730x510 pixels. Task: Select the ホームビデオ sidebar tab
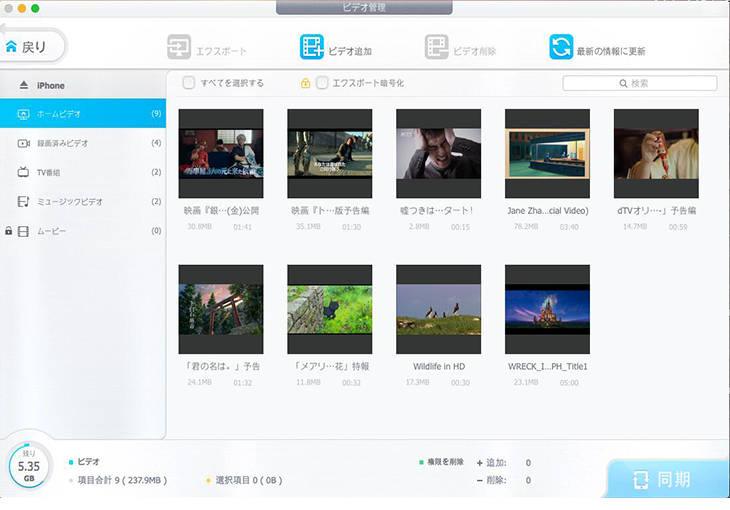coord(62,114)
